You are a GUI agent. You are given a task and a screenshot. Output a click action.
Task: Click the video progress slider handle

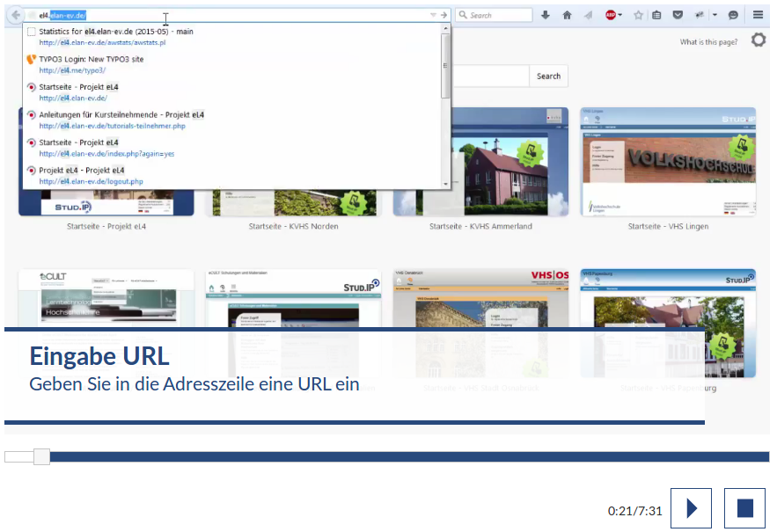point(41,456)
